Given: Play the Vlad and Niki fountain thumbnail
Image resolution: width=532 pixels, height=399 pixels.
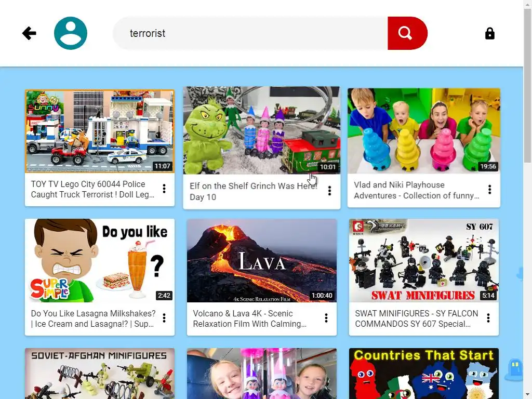Looking at the screenshot, I should click(x=424, y=131).
